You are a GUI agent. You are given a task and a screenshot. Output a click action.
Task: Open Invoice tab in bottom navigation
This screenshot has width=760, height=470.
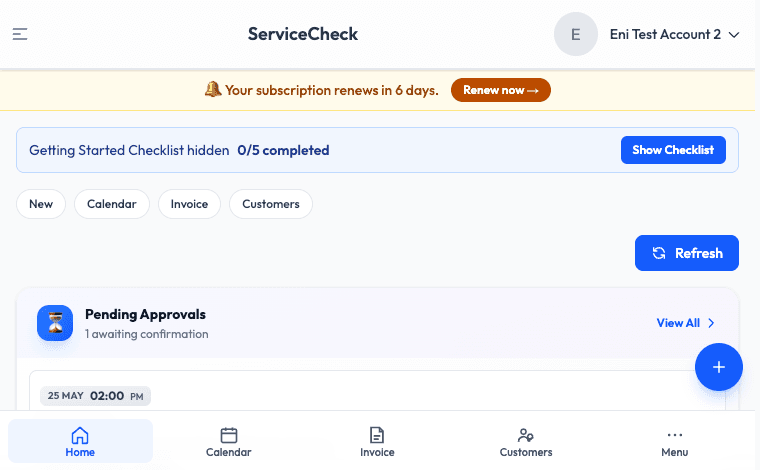[377, 442]
